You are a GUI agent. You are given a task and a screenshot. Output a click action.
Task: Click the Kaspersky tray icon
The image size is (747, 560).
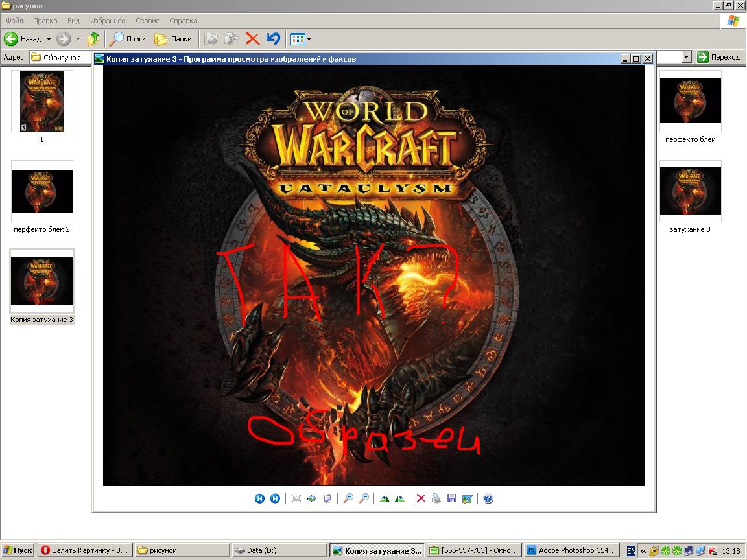(712, 551)
